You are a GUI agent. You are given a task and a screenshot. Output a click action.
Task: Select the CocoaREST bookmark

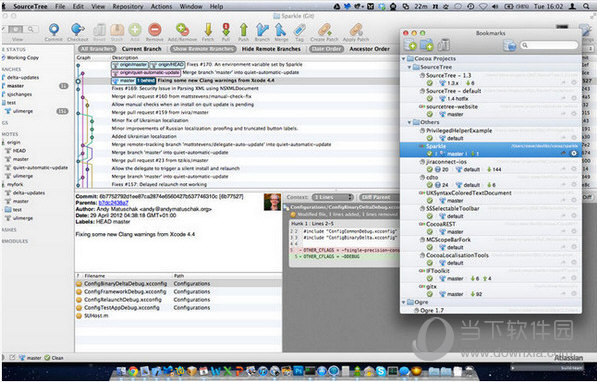pos(490,228)
